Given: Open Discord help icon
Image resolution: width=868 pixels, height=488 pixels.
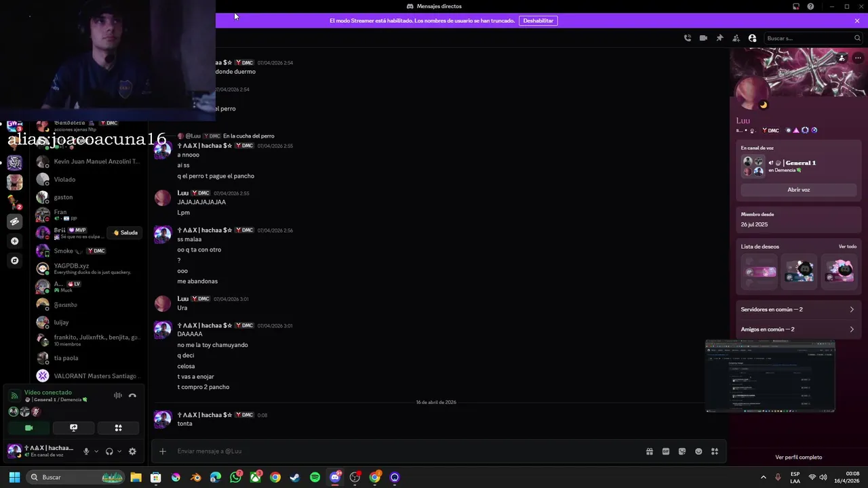Looking at the screenshot, I should 811,6.
